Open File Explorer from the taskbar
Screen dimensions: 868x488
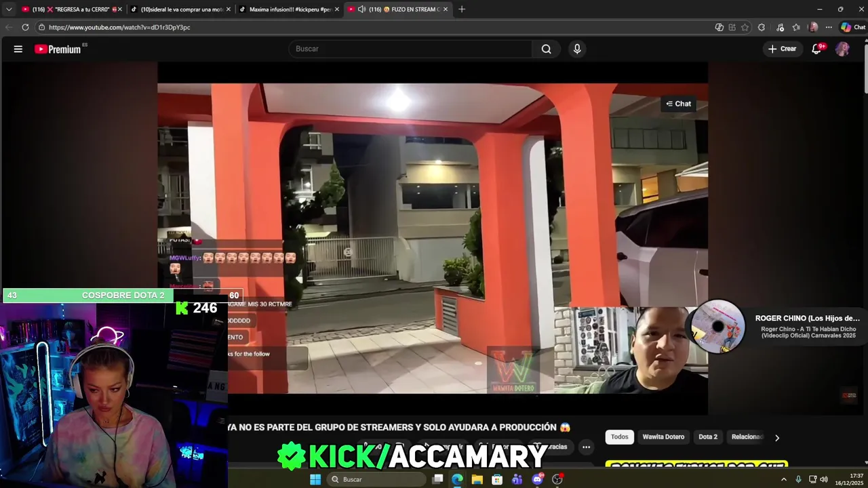(477, 479)
